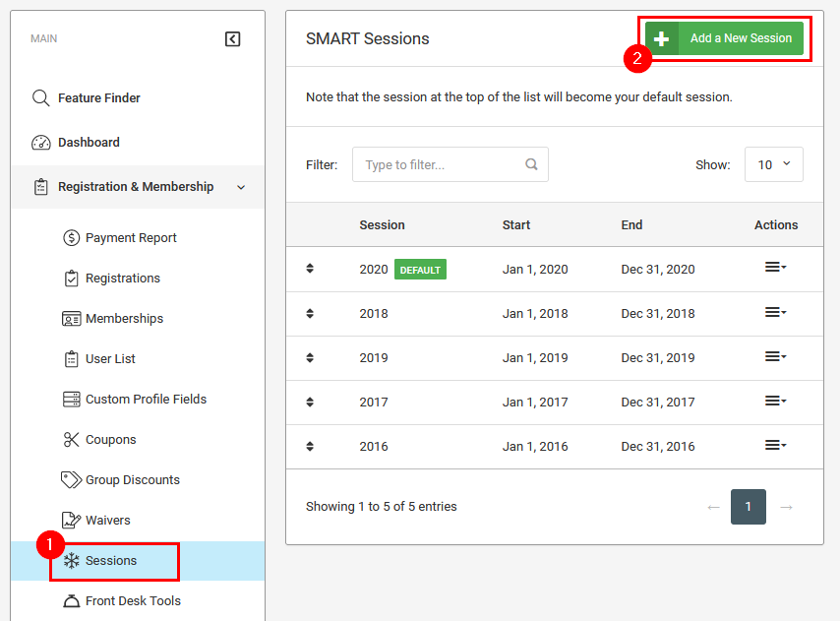
Task: Open Coupons page
Action: point(111,439)
